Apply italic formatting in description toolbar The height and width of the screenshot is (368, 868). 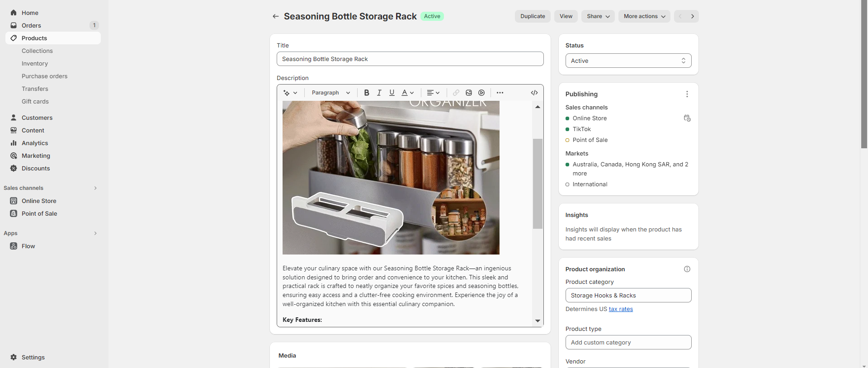coord(379,93)
